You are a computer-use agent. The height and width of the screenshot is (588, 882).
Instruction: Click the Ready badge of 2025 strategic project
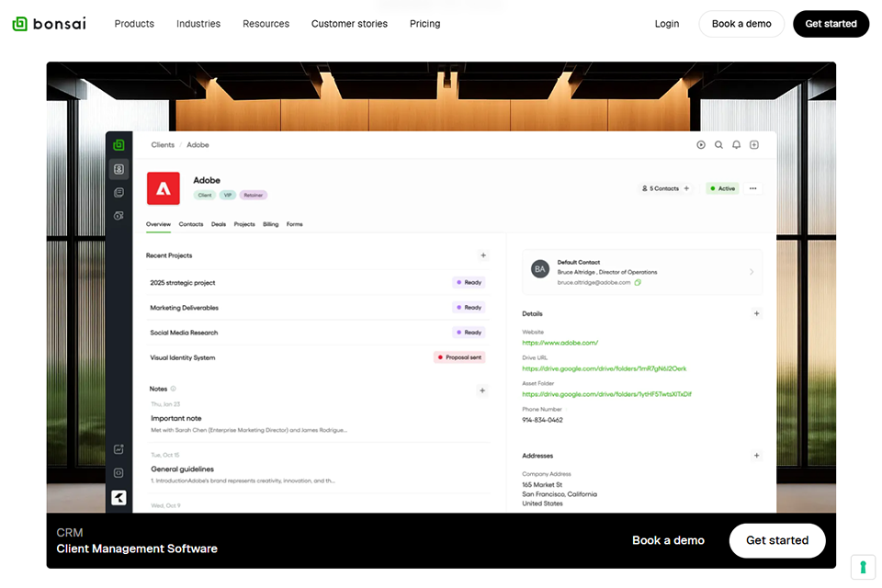click(x=469, y=282)
